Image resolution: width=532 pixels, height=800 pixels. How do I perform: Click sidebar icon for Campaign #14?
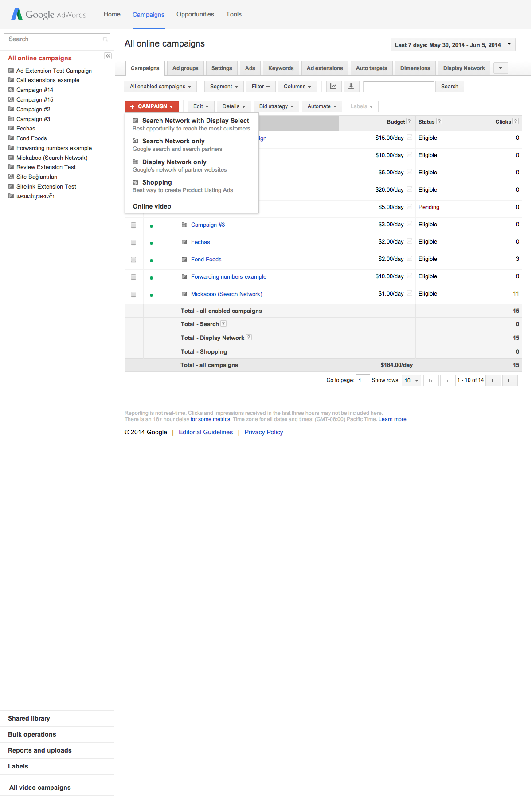tap(11, 90)
